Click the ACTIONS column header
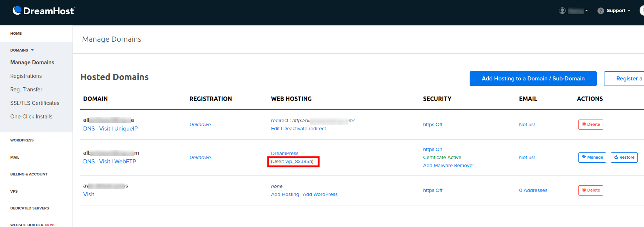Screen dimensions: 644x227 (x=590, y=99)
